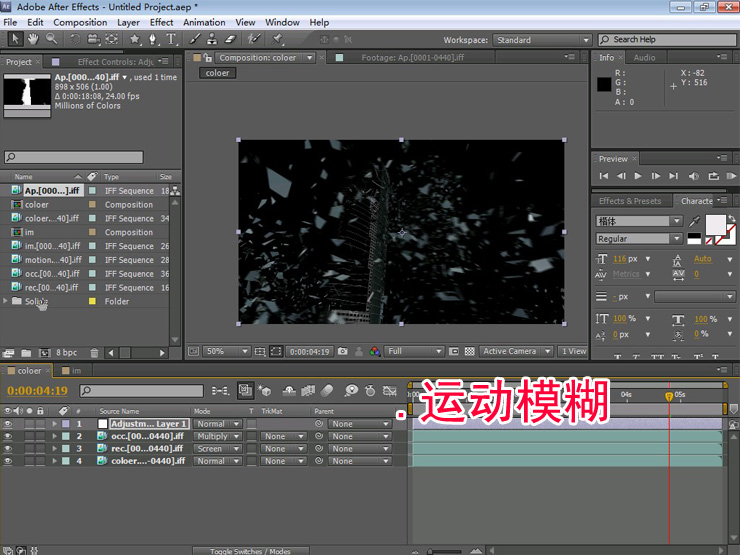This screenshot has width=740, height=555.
Task: Click Toggle Switches / Modes button
Action: pos(250,551)
